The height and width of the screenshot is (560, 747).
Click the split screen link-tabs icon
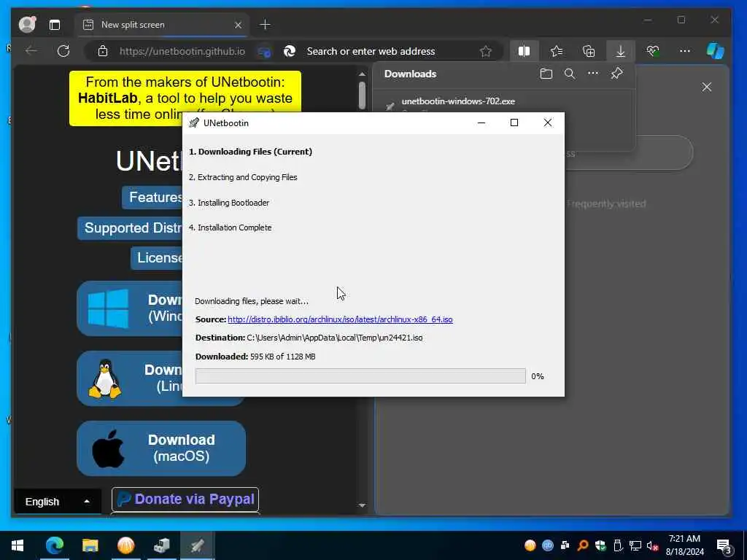tap(264, 52)
